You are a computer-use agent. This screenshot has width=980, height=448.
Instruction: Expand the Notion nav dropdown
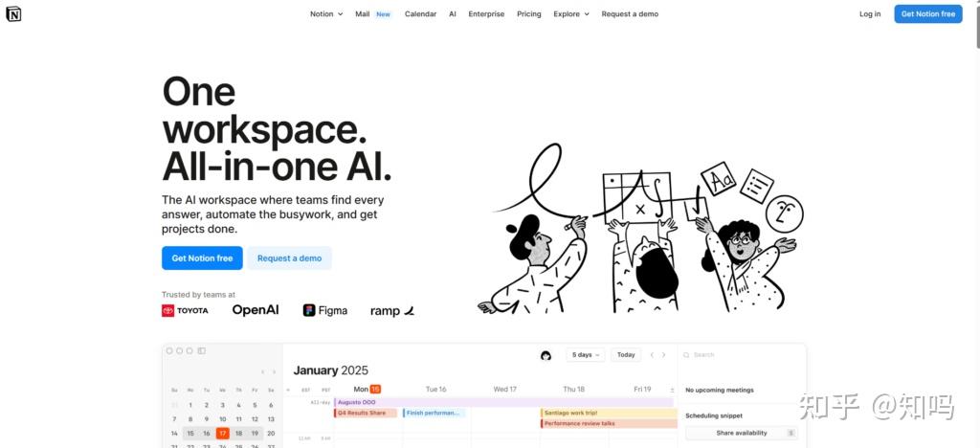(326, 13)
